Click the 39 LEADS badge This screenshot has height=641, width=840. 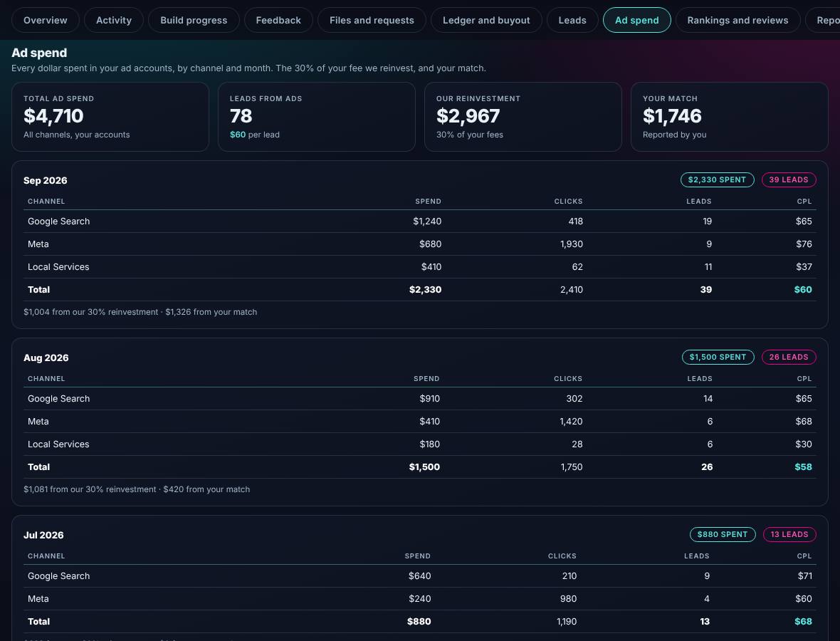coord(789,180)
